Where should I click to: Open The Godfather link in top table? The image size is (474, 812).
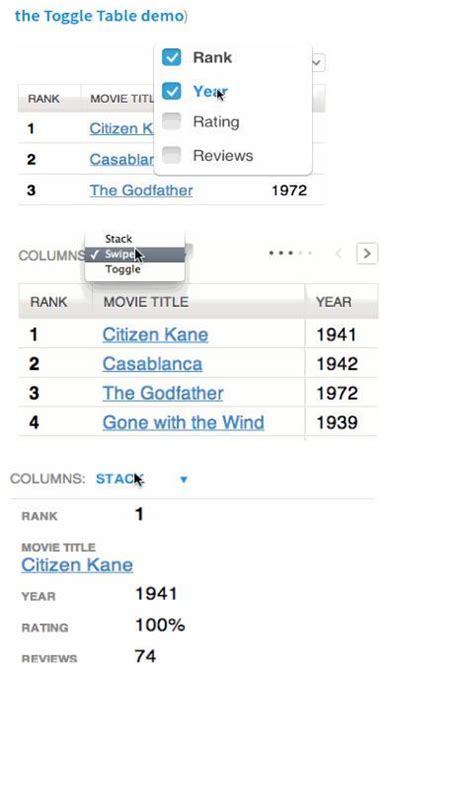click(141, 190)
